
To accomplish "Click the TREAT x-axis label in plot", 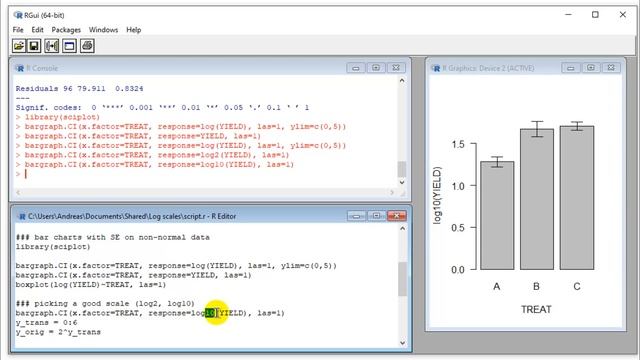I will point(536,309).
